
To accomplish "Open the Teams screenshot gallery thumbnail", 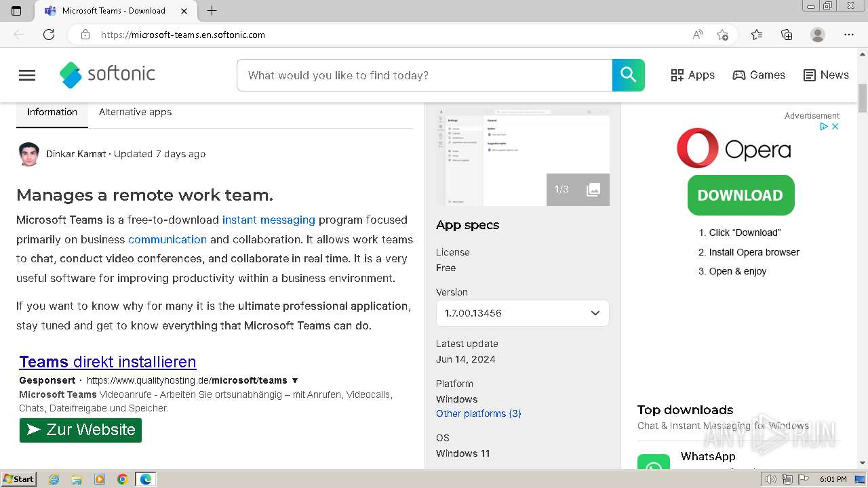I will coord(523,156).
